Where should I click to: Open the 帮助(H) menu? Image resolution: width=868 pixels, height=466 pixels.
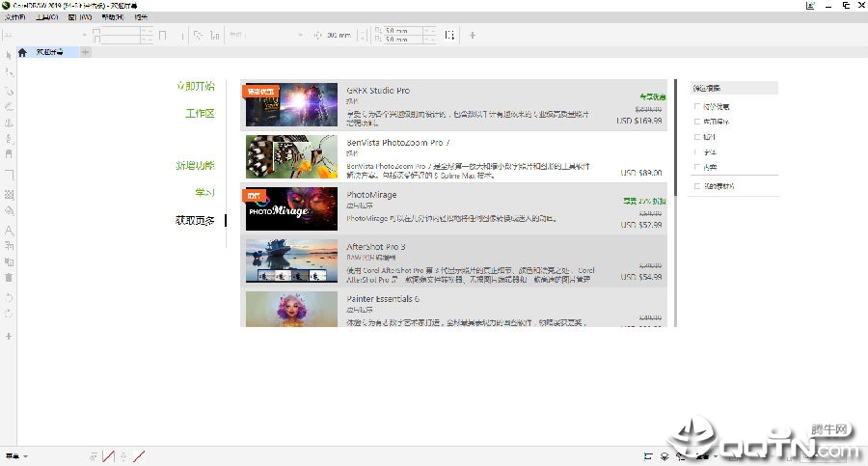click(112, 17)
